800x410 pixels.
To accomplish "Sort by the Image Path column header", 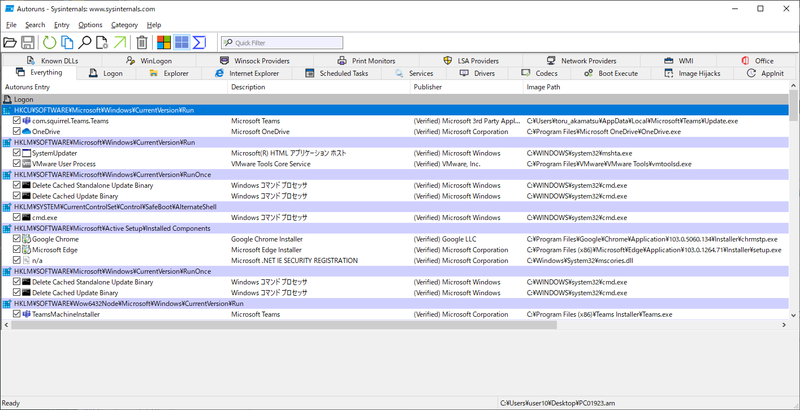I will [x=656, y=87].
